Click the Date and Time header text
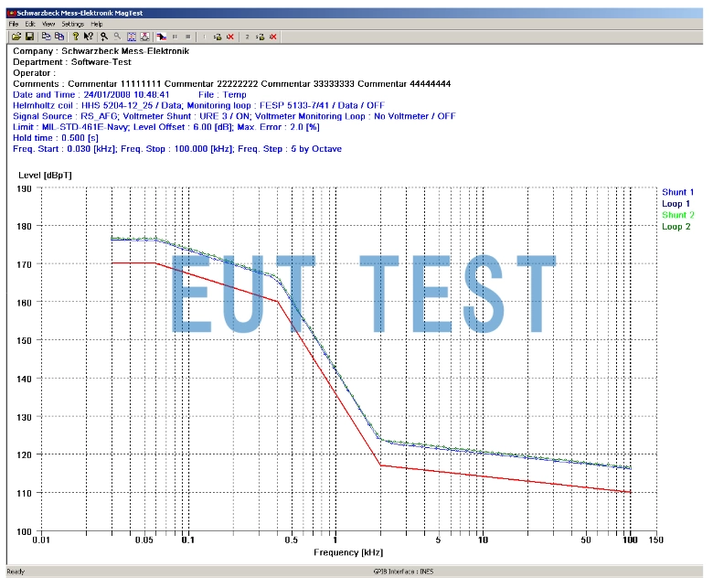Viewport: 713px width, 588px height. coord(90,94)
